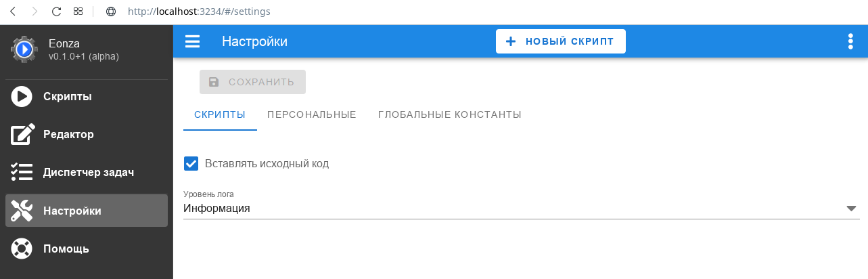Open Помощь via its lifebuoy icon

[22, 249]
